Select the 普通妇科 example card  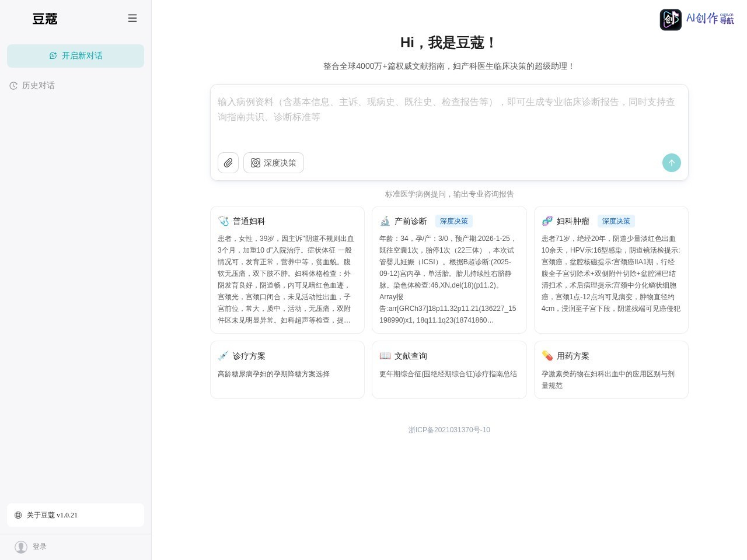tap(288, 270)
